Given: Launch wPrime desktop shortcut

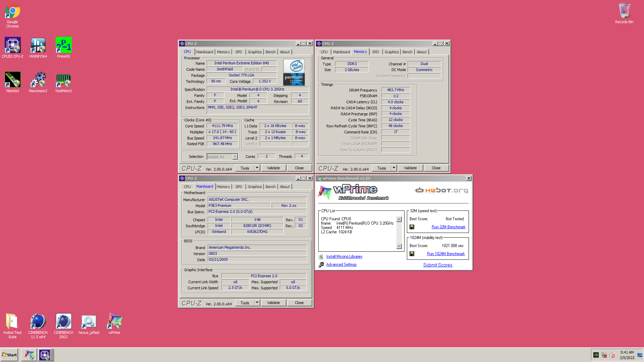Looking at the screenshot, I should (x=114, y=324).
